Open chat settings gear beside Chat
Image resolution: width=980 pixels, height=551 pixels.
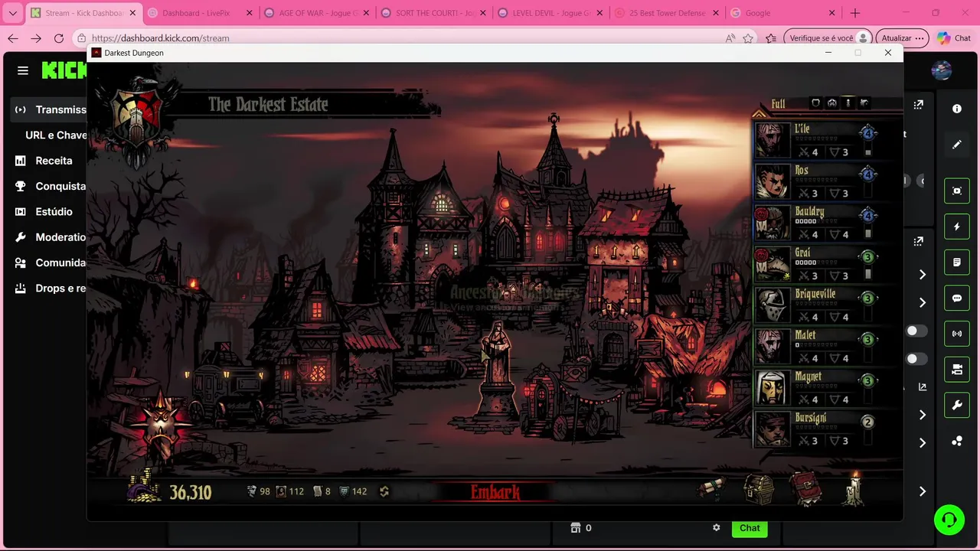point(717,528)
